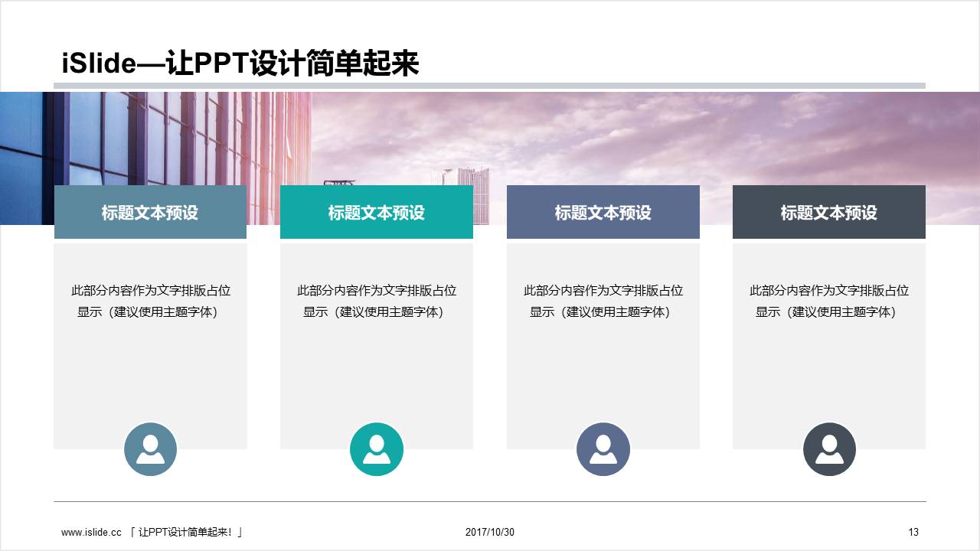This screenshot has width=980, height=551.
Task: Click body text in the slate-purple card
Action: (603, 302)
